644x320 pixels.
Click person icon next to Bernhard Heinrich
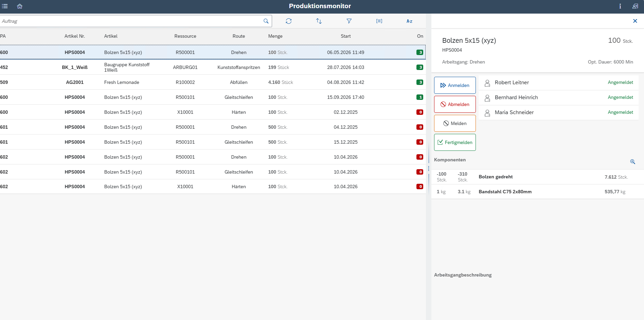tap(487, 98)
